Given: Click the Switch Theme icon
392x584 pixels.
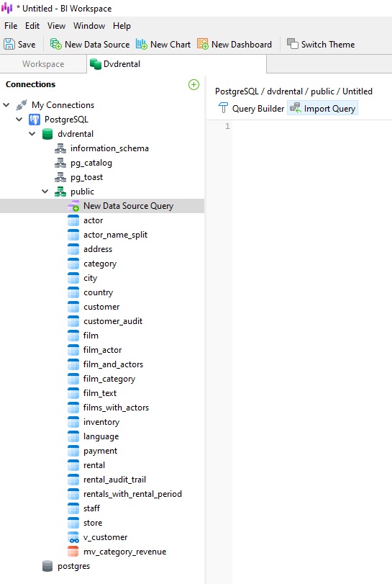Looking at the screenshot, I should (x=293, y=45).
